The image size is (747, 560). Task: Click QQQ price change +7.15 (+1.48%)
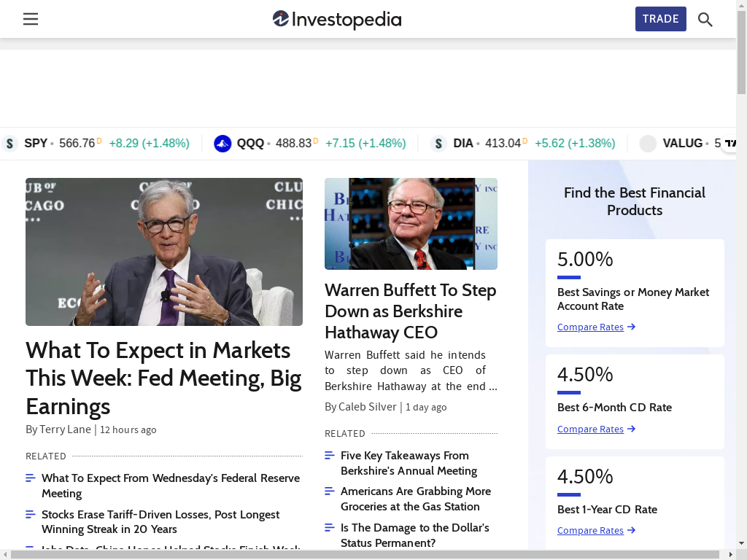pos(366,144)
